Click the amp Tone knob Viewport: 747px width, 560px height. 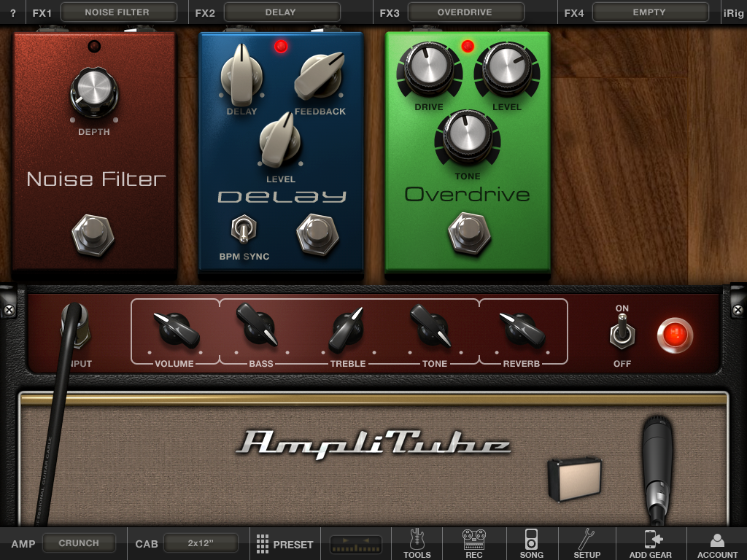tap(430, 327)
